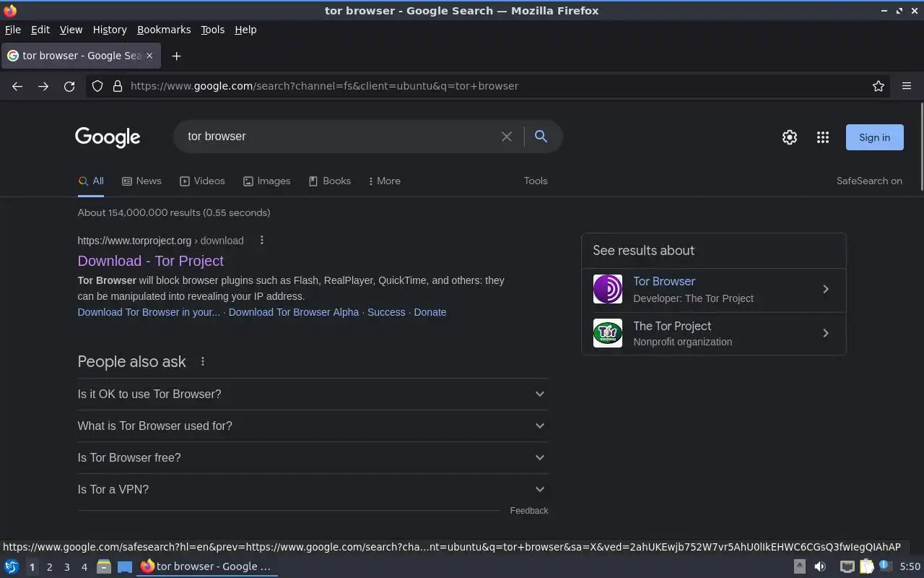Click the notification tray icon near the clock
This screenshot has height=578, width=924.
click(x=886, y=566)
